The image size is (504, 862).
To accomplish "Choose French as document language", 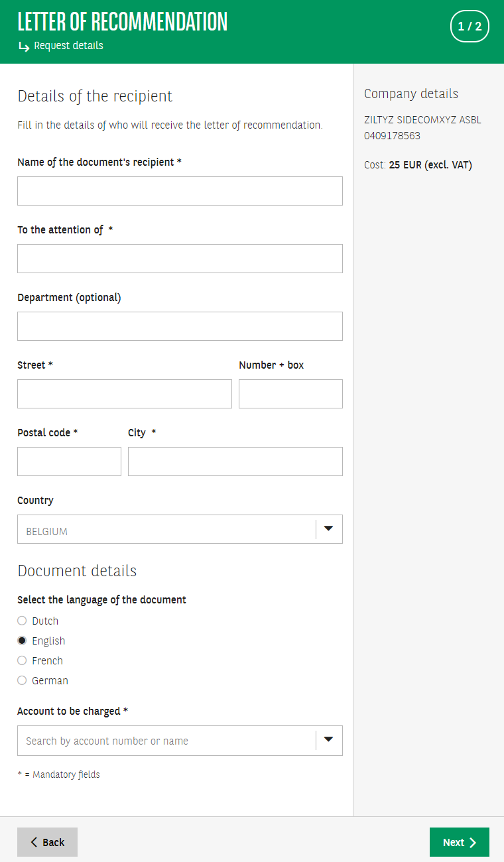I will pos(22,661).
